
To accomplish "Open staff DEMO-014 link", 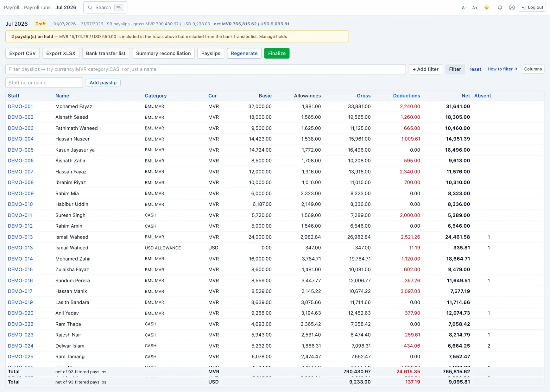I will point(20,259).
